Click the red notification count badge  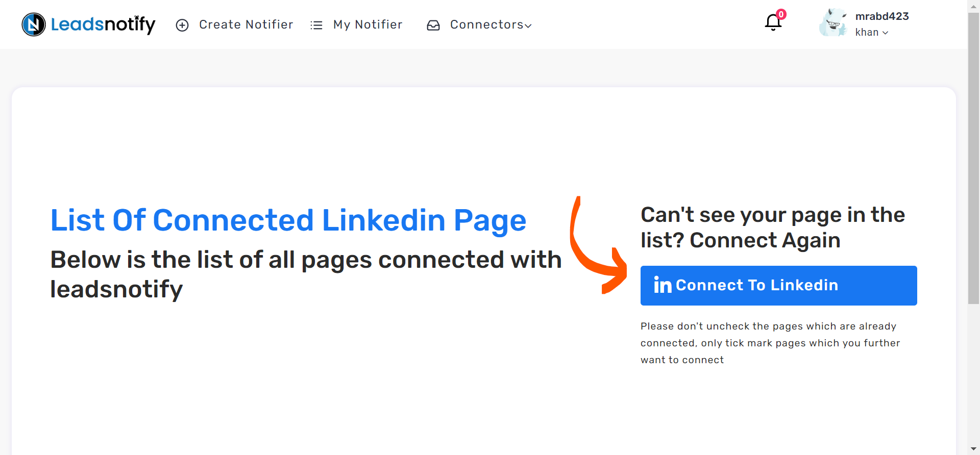tap(781, 14)
